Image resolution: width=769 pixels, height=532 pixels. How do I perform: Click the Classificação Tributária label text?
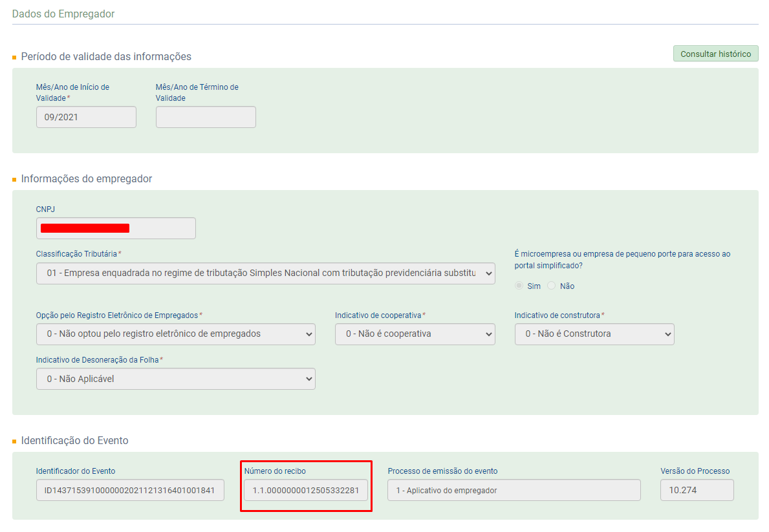pos(76,253)
